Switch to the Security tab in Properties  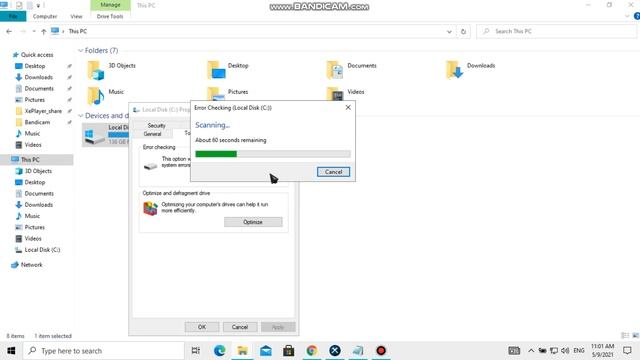tap(156, 125)
